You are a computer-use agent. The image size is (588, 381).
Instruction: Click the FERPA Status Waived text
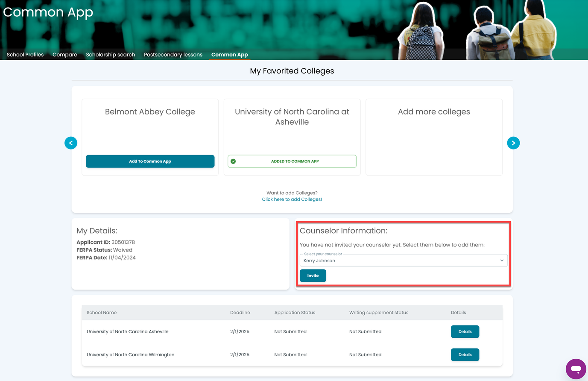tap(105, 250)
